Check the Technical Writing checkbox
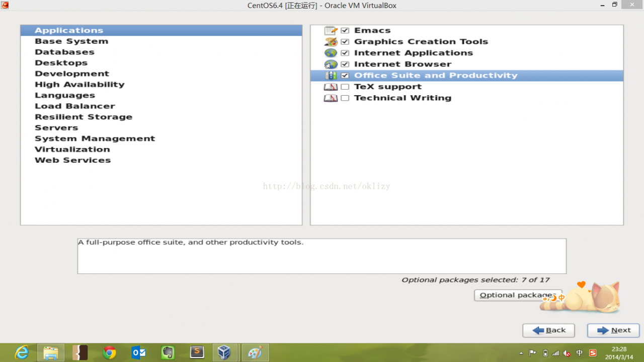This screenshot has width=644, height=362. click(345, 98)
